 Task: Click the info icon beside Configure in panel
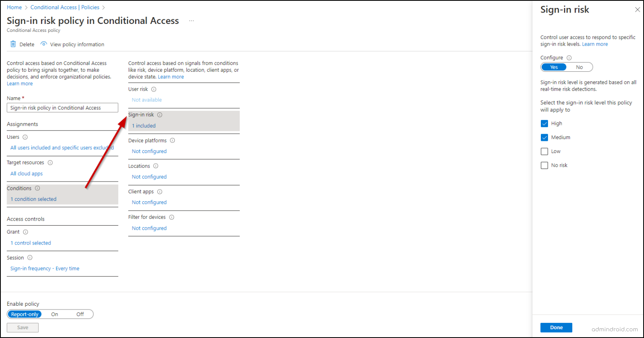pyautogui.click(x=569, y=57)
